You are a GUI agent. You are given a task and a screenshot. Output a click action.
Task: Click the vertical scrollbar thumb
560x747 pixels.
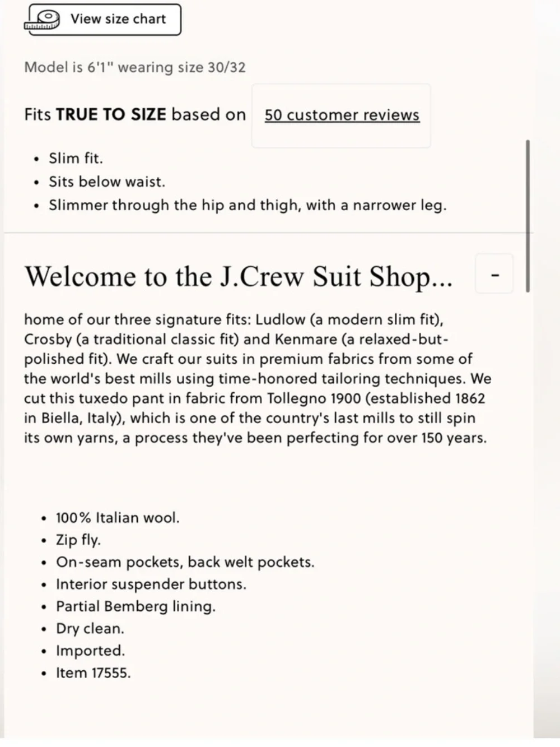click(528, 216)
